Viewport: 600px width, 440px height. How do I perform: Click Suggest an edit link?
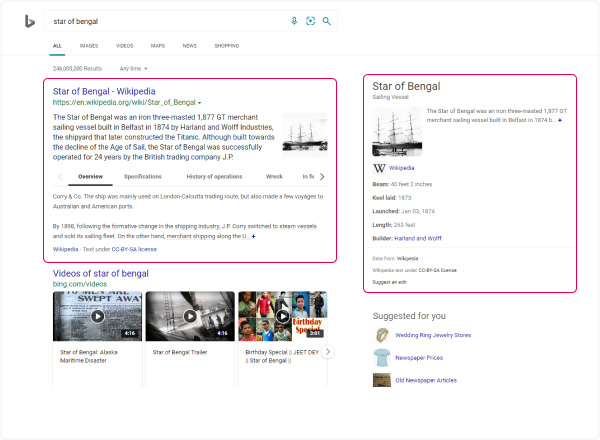390,282
